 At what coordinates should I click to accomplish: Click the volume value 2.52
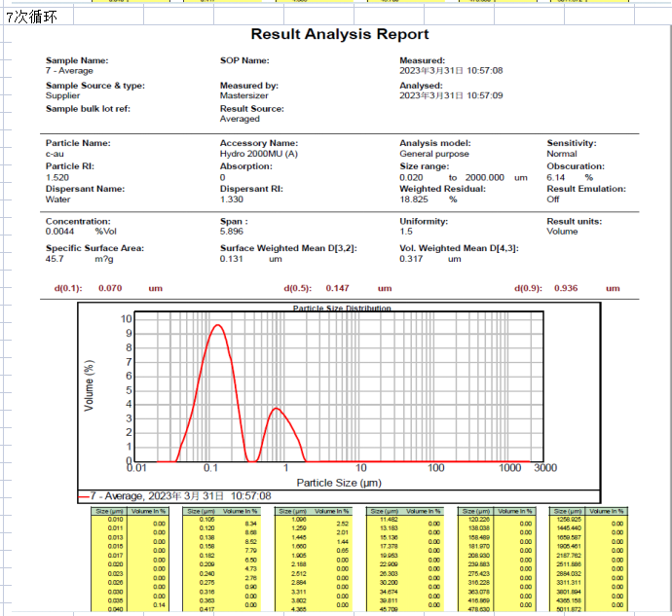tap(342, 524)
